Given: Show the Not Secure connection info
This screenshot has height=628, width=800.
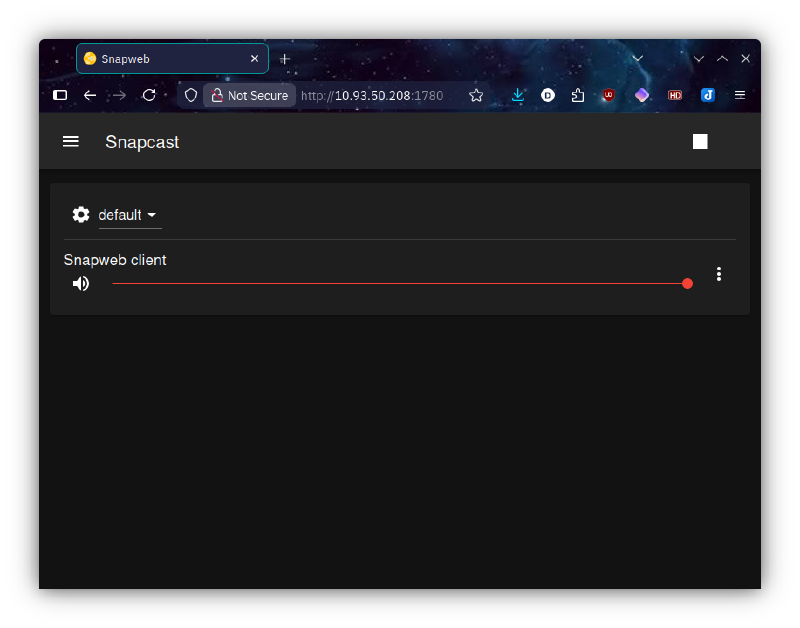Looking at the screenshot, I should (x=249, y=95).
